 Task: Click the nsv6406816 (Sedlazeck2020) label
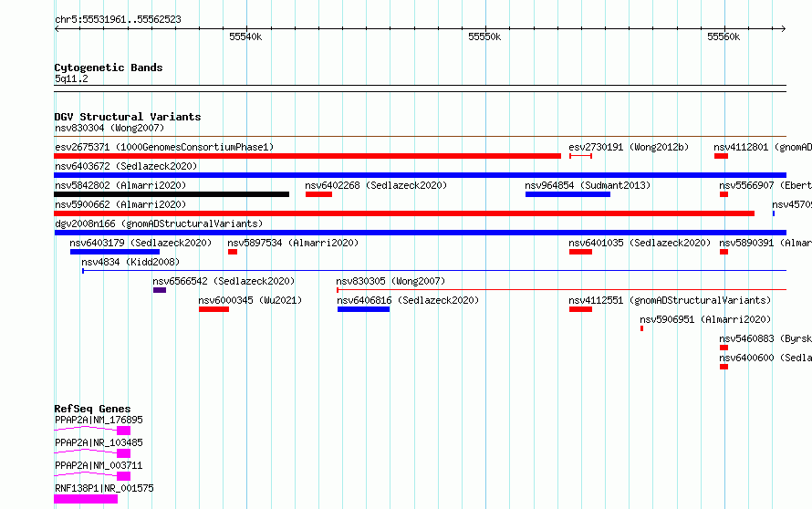click(408, 300)
